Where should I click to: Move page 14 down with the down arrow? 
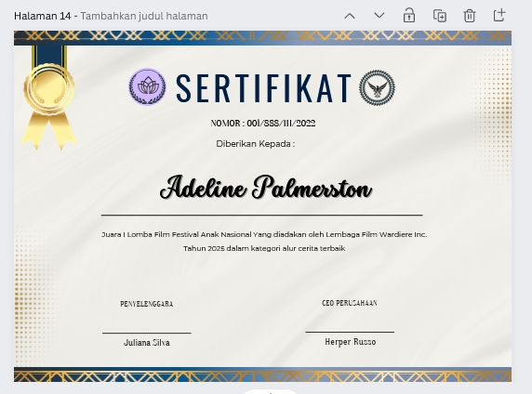pyautogui.click(x=379, y=16)
